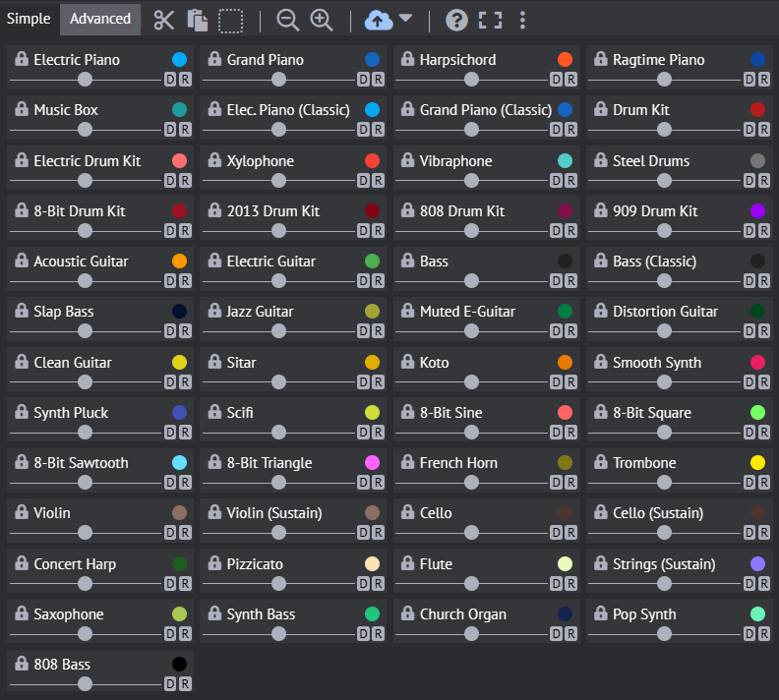The image size is (779, 700).
Task: Click the Smooth Synth volume slider handle
Action: click(664, 382)
